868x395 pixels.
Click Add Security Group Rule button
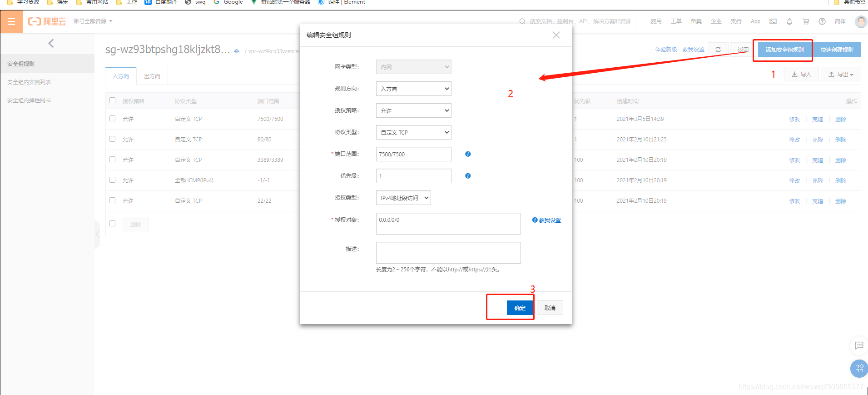(784, 50)
